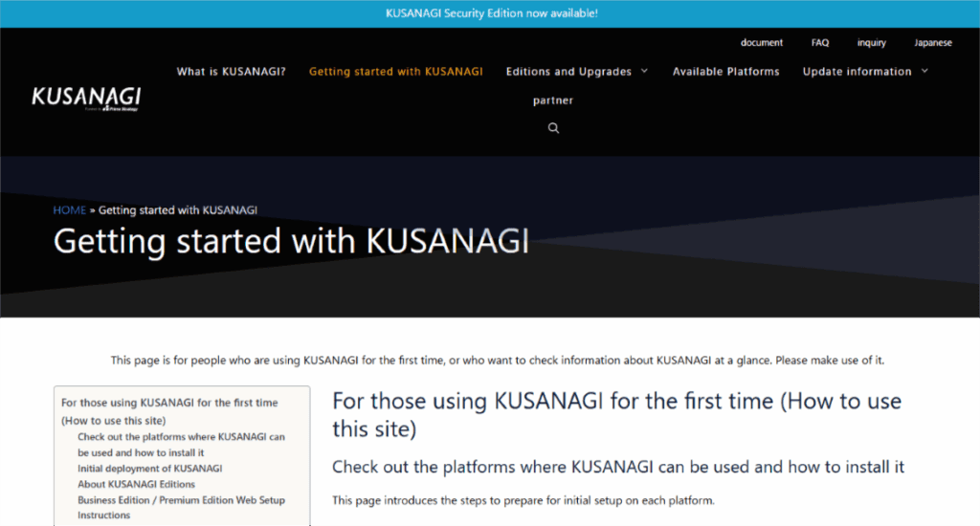This screenshot has height=526, width=980.
Task: Open the FAQ link
Action: 820,42
